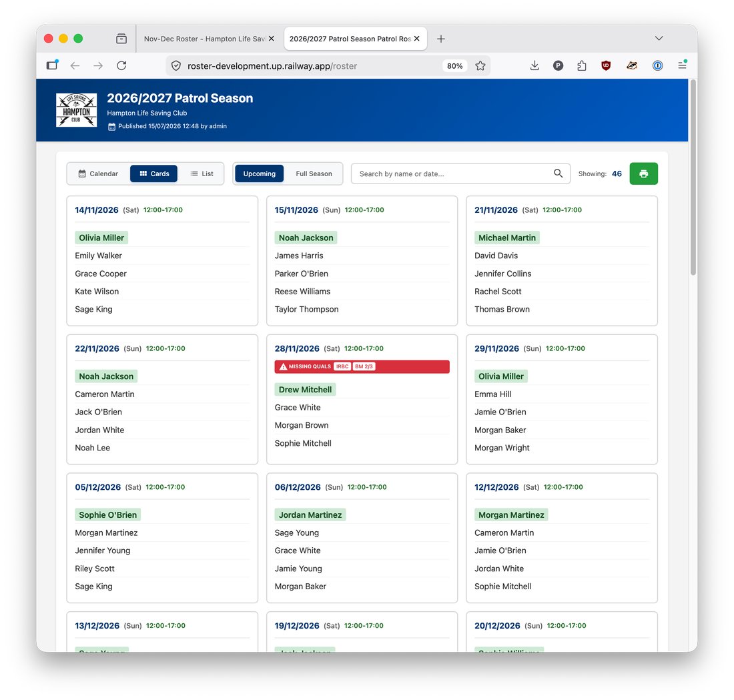Open the browser downloads icon
Screen dimensions: 734x700
point(534,65)
